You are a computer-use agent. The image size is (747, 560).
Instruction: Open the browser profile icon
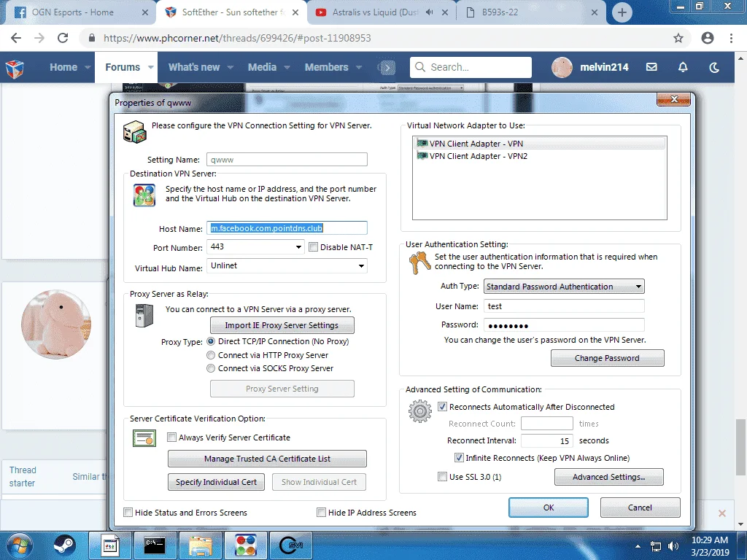coord(708,38)
